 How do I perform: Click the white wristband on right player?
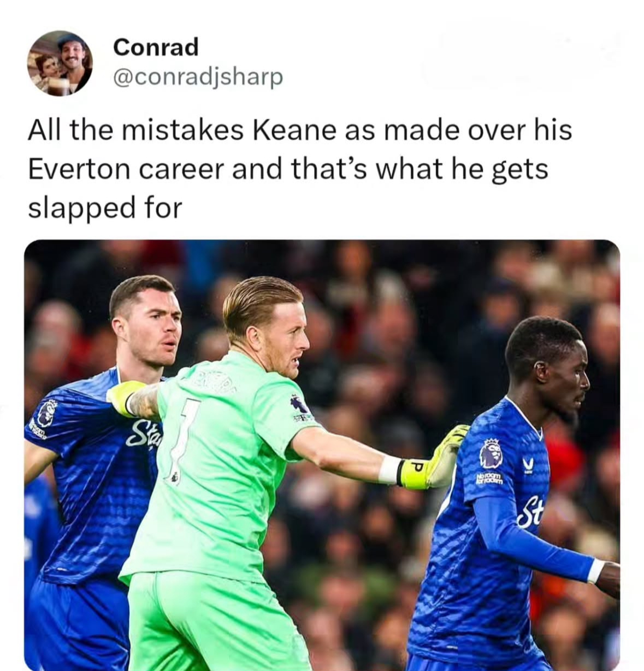[594, 571]
